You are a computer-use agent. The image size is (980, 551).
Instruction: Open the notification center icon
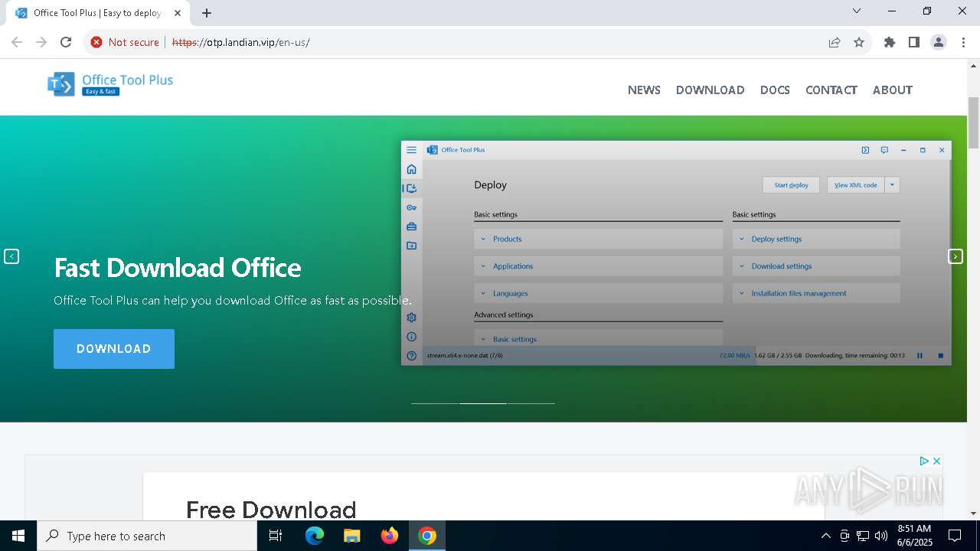click(955, 536)
